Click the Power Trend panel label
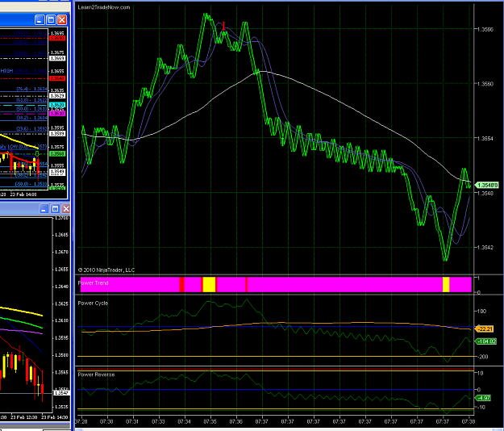The height and width of the screenshot is (431, 504). (94, 283)
